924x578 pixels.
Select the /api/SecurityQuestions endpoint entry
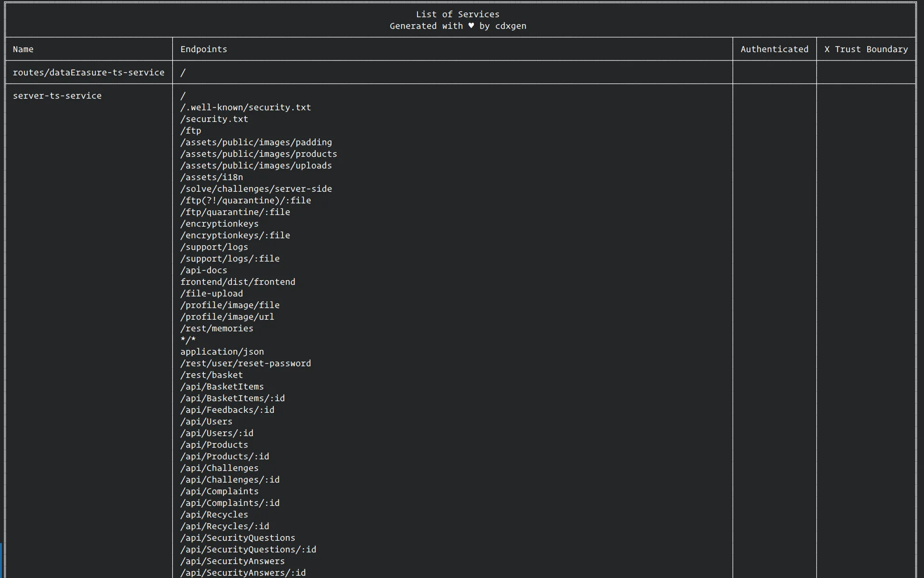point(238,538)
